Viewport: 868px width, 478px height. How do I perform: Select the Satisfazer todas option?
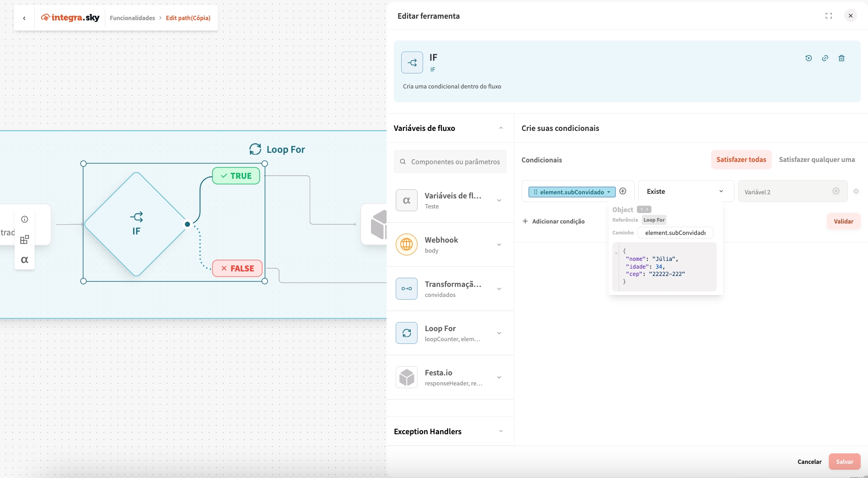tap(741, 160)
